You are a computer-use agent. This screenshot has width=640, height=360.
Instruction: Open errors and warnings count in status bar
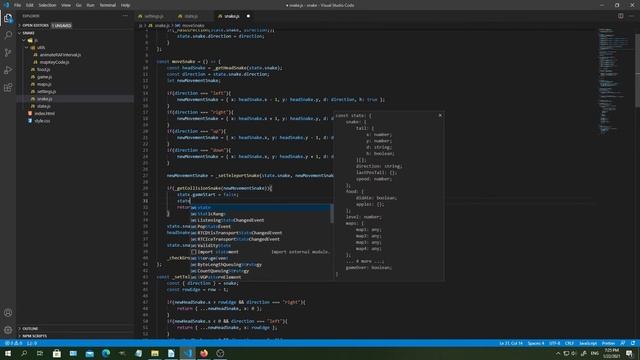click(13, 343)
